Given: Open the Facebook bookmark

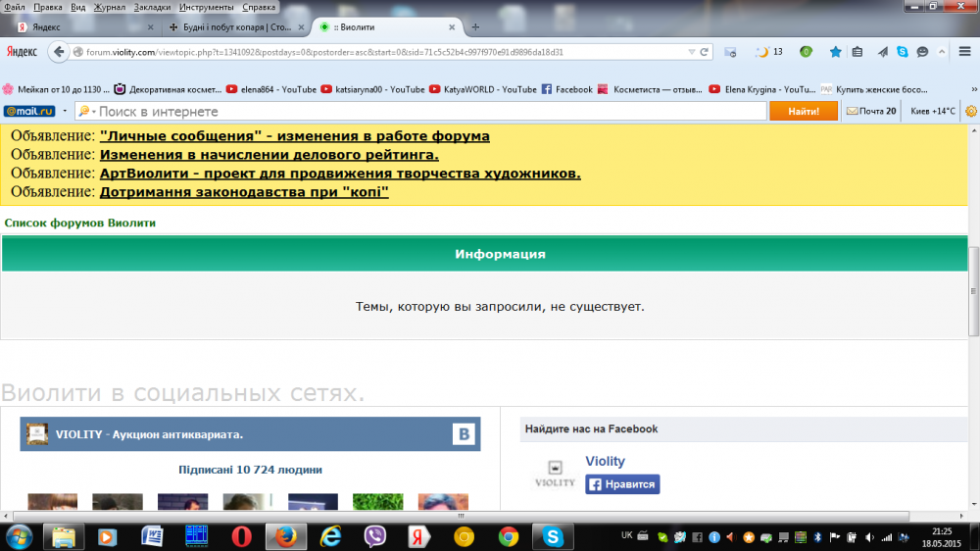Looking at the screenshot, I should pyautogui.click(x=566, y=89).
